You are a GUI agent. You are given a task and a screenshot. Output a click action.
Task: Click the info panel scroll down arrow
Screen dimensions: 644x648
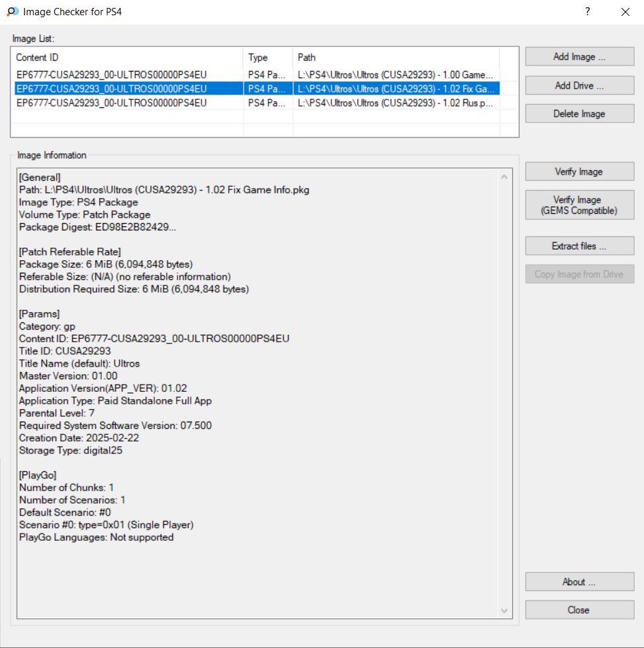click(504, 611)
